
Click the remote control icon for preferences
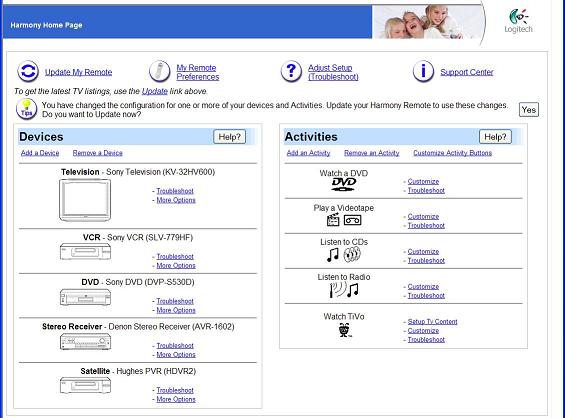click(x=160, y=71)
